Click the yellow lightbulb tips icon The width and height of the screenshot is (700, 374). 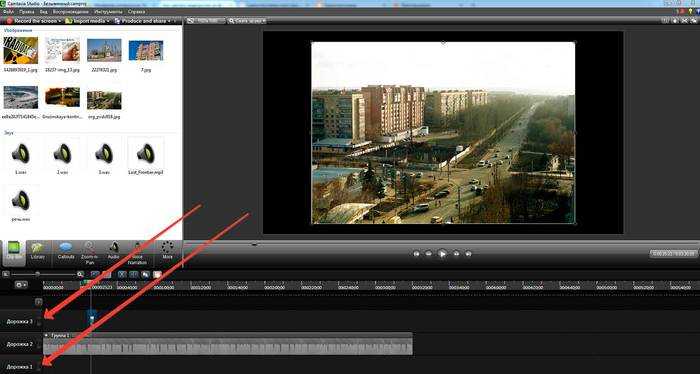[690, 12]
